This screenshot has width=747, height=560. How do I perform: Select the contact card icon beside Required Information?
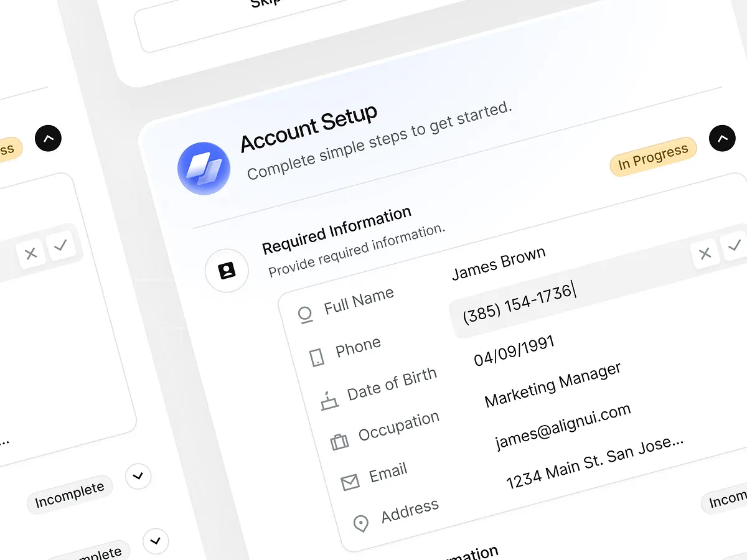(x=227, y=270)
